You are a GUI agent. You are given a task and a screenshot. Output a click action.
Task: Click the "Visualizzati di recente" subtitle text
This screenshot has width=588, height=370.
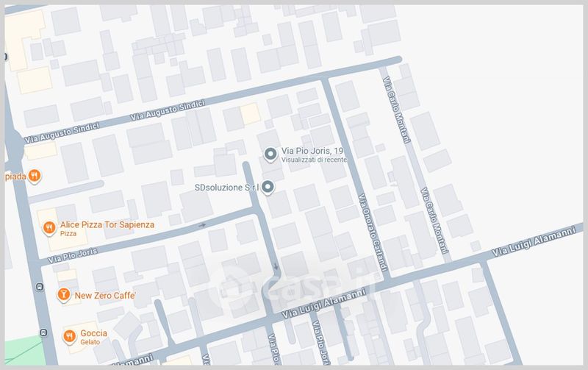(x=313, y=160)
